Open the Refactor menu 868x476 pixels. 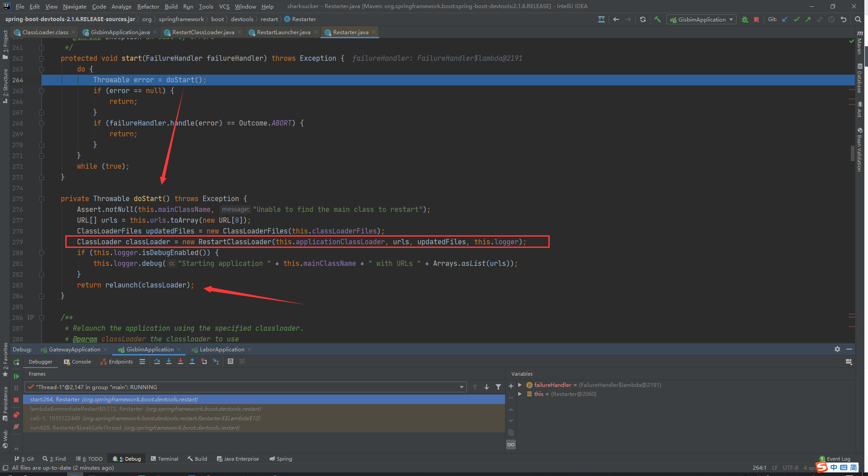(148, 6)
